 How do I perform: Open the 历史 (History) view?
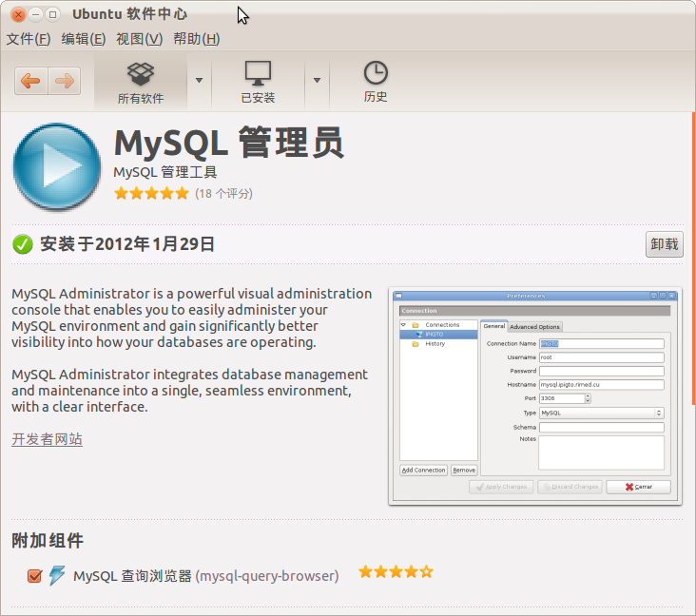pos(376,83)
